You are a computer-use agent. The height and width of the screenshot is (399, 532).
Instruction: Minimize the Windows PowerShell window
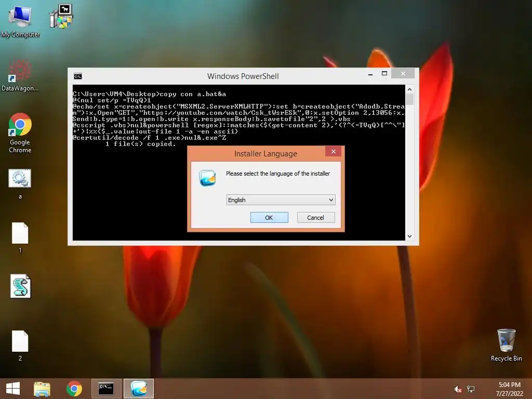coord(370,74)
